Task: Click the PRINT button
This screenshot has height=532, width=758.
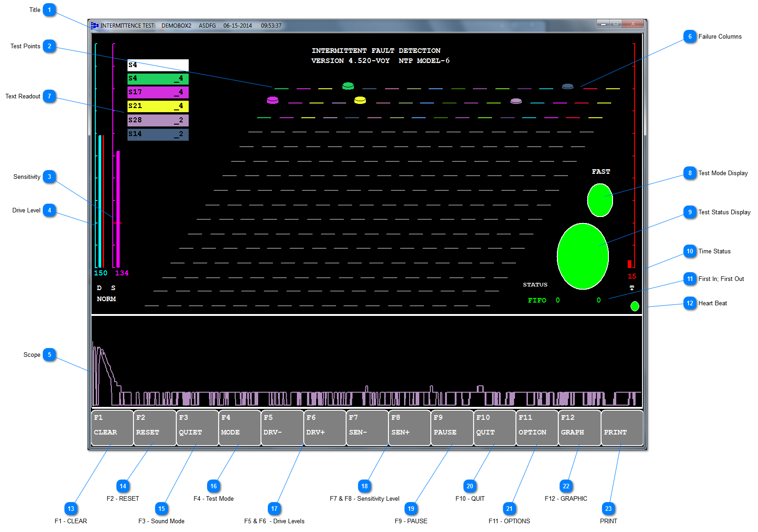Action: coord(622,428)
